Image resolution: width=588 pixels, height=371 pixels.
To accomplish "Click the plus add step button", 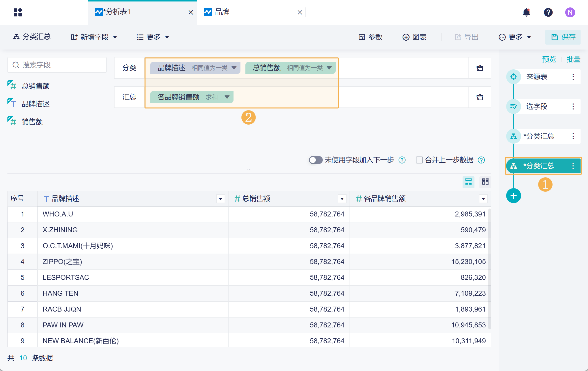I will click(x=513, y=196).
